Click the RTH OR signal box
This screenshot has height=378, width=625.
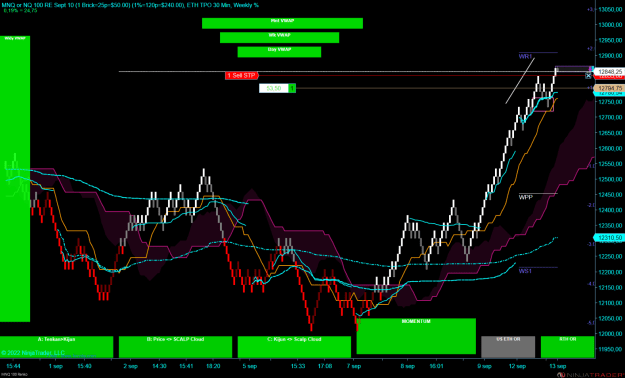pos(567,346)
